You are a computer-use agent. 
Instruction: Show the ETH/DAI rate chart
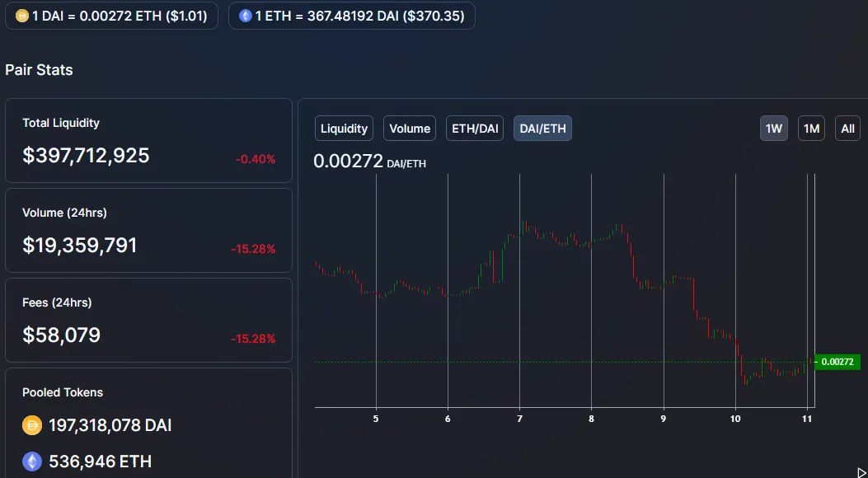[475, 129]
